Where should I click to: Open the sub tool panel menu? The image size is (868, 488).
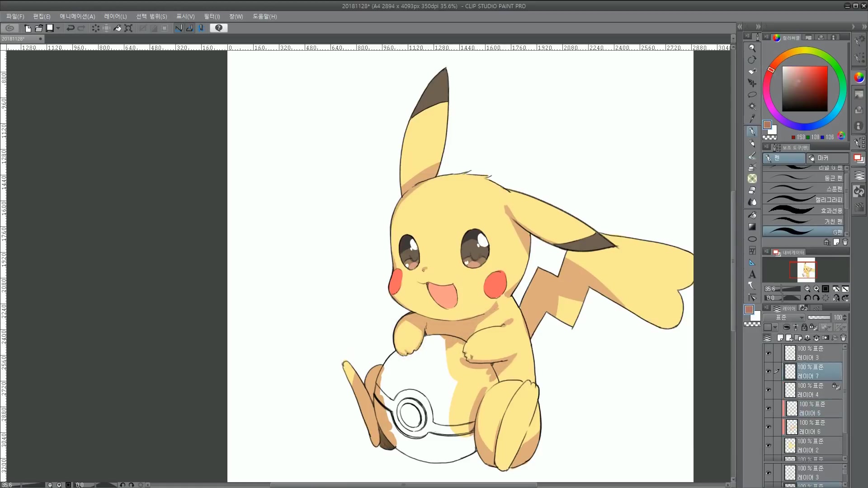[x=767, y=147]
